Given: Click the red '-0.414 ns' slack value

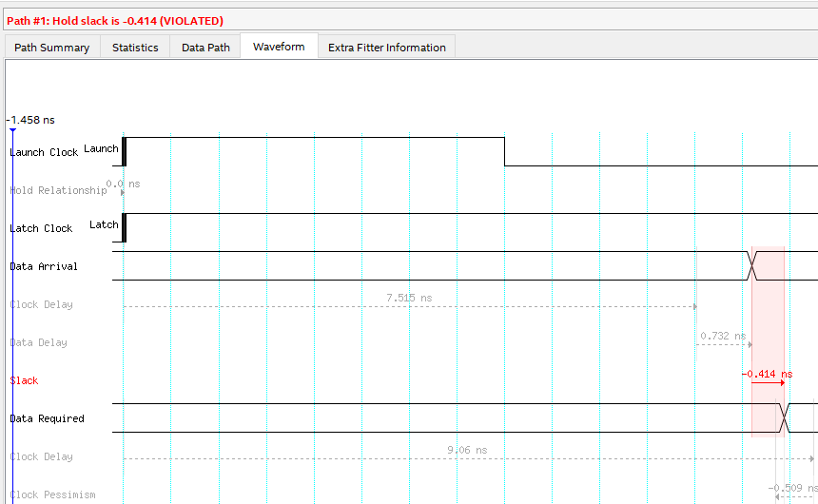Looking at the screenshot, I should coord(767,374).
